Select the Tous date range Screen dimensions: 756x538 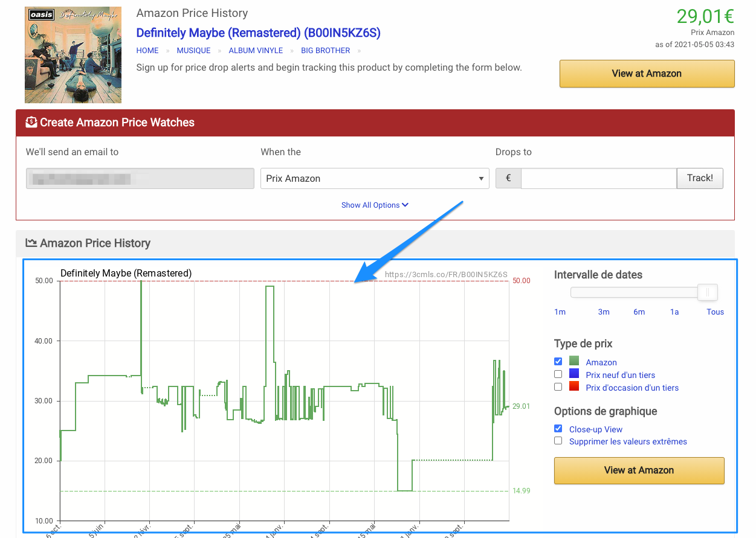pos(716,312)
